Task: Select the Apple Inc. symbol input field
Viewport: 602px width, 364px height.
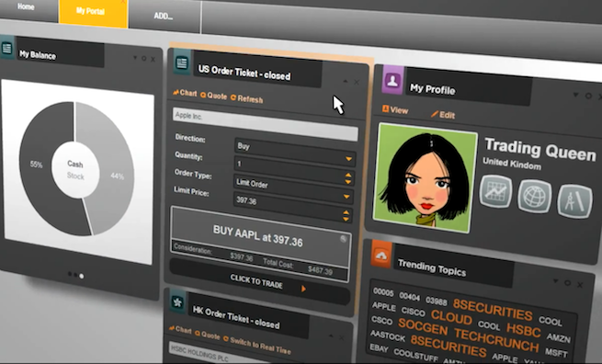Action: (x=265, y=124)
